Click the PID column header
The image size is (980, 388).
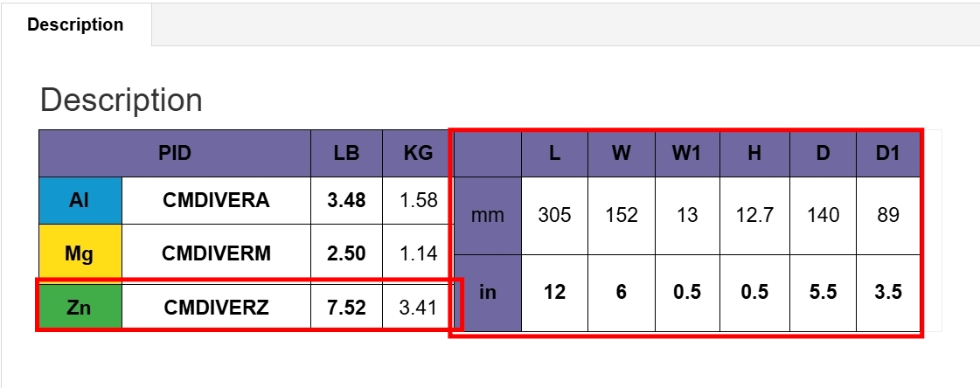[175, 154]
